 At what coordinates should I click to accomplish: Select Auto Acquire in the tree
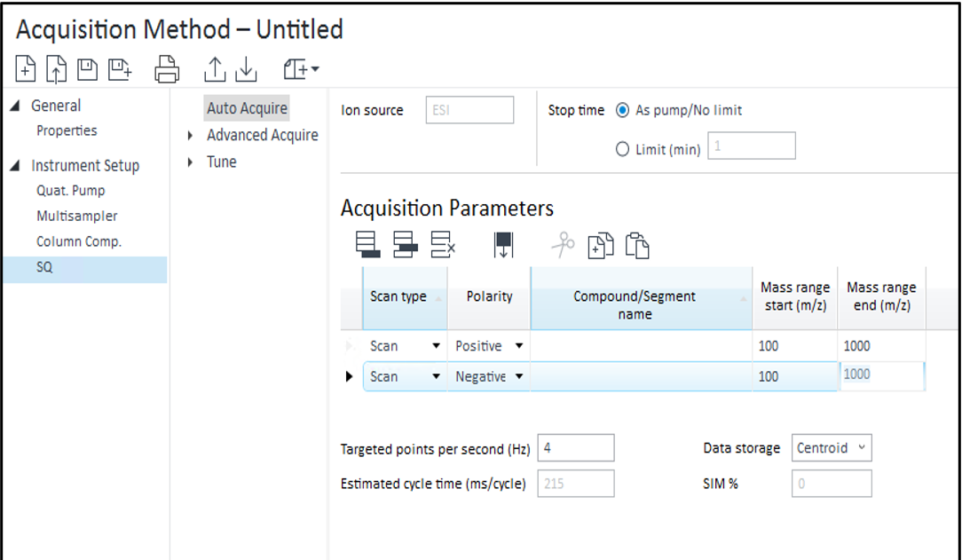247,108
